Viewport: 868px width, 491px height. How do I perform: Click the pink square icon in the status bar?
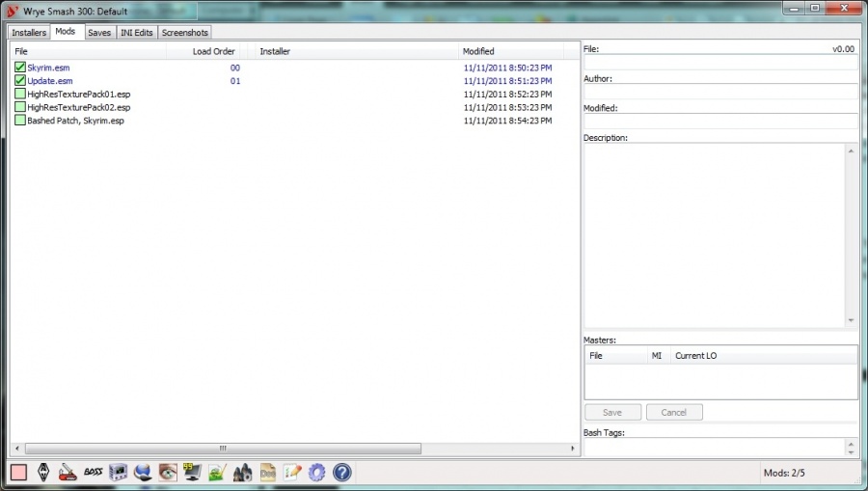pyautogui.click(x=18, y=473)
